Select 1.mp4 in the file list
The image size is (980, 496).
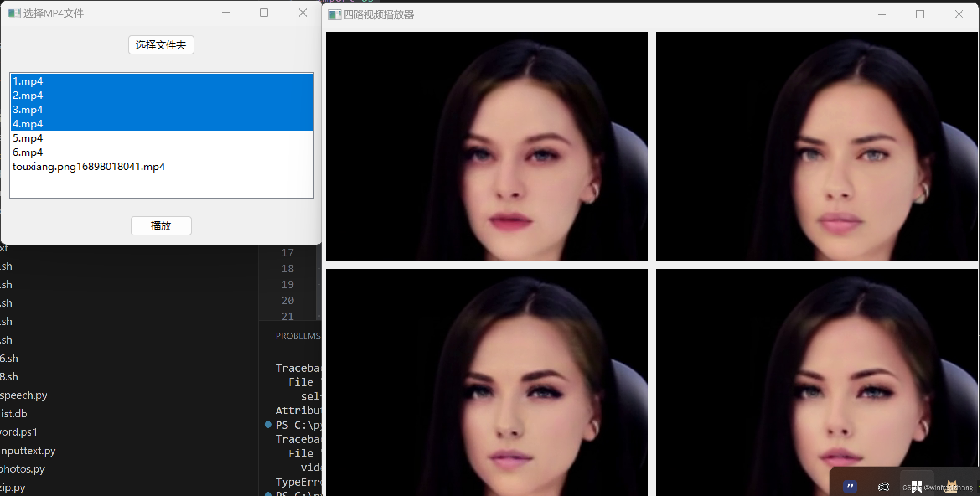click(x=162, y=81)
